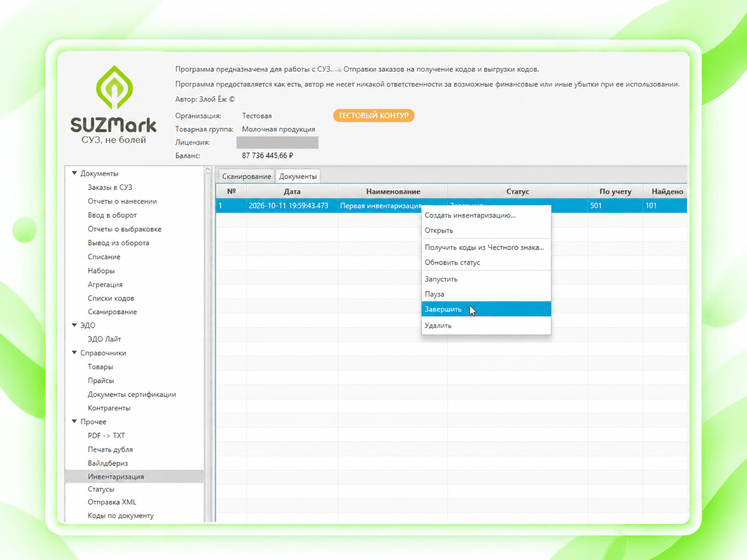Image resolution: width=747 pixels, height=560 pixels.
Task: Collapse the Прочее tree section
Action: [74, 421]
